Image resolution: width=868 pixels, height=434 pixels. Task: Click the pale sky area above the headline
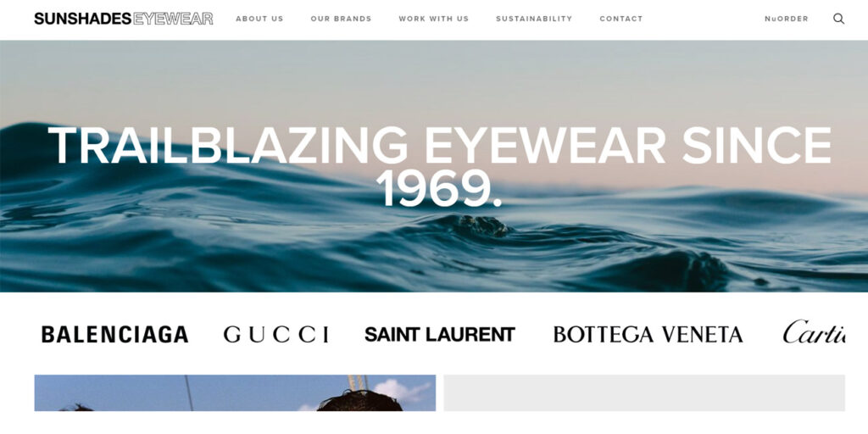[434, 77]
